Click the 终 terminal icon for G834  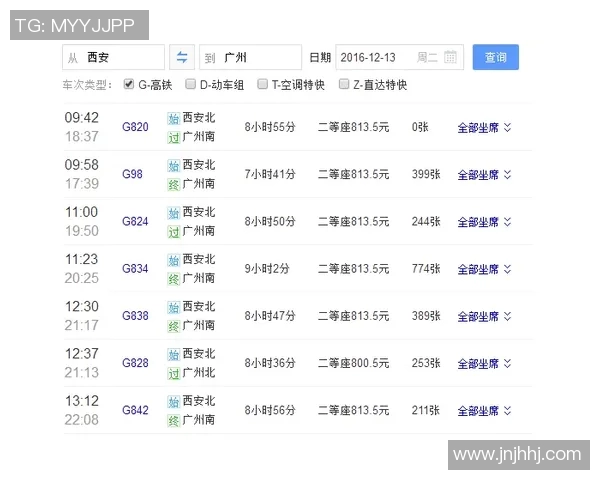point(174,279)
